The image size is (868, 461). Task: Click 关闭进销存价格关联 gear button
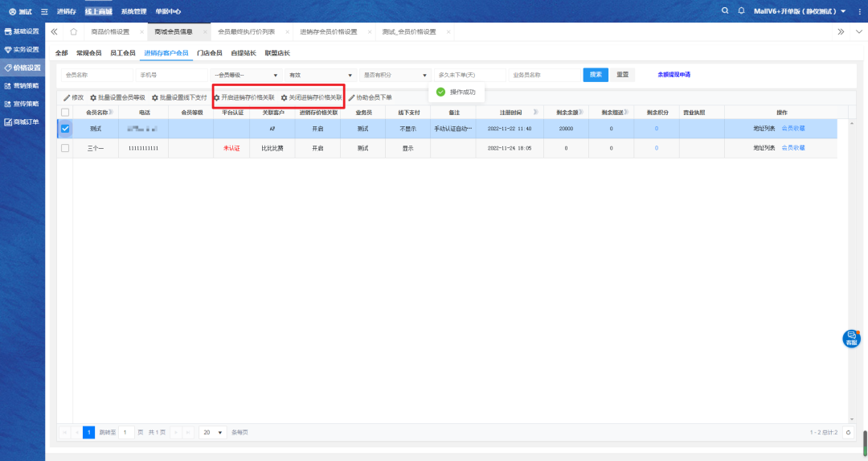click(x=310, y=97)
